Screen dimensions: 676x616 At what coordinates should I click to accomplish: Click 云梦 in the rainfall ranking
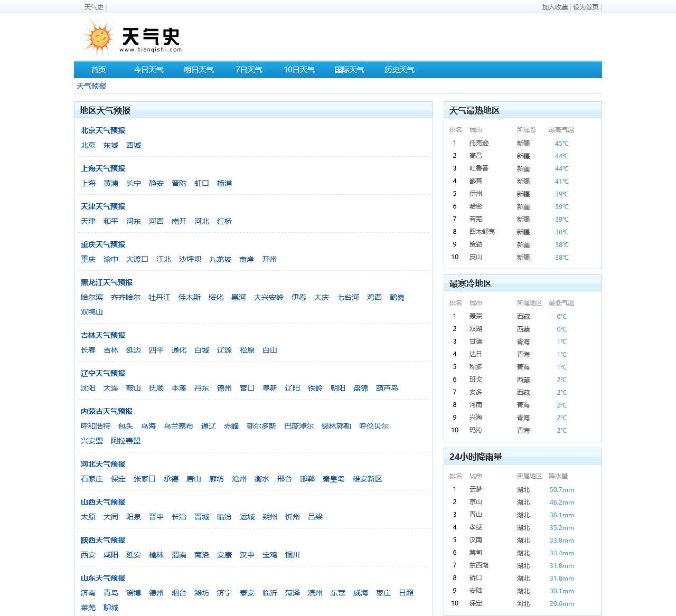pyautogui.click(x=475, y=489)
